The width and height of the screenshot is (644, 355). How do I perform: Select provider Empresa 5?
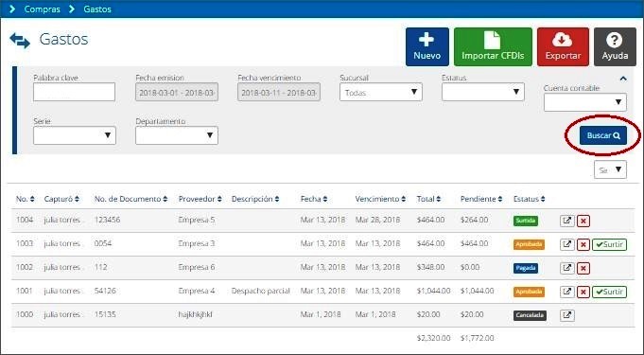coord(197,220)
